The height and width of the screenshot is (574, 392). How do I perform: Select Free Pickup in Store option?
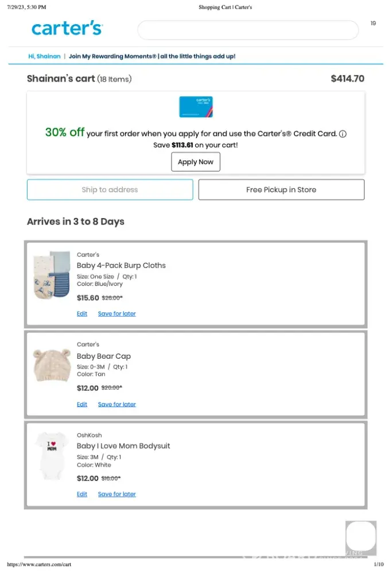281,189
